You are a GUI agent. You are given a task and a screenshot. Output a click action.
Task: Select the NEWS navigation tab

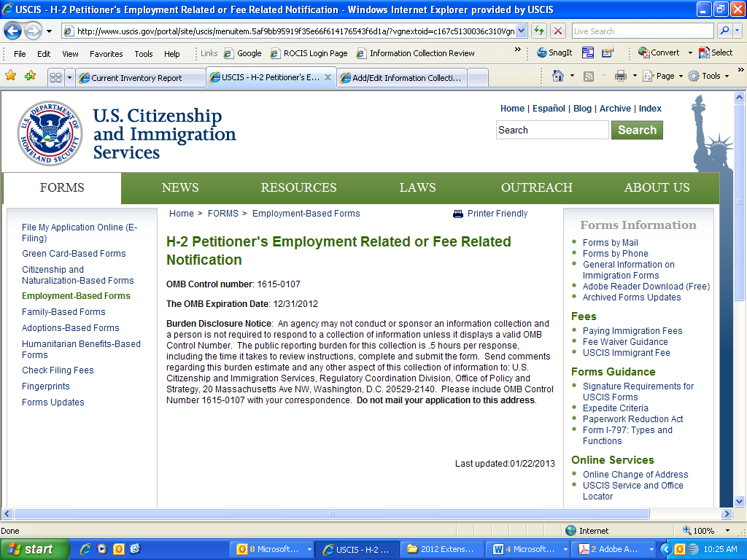point(180,188)
